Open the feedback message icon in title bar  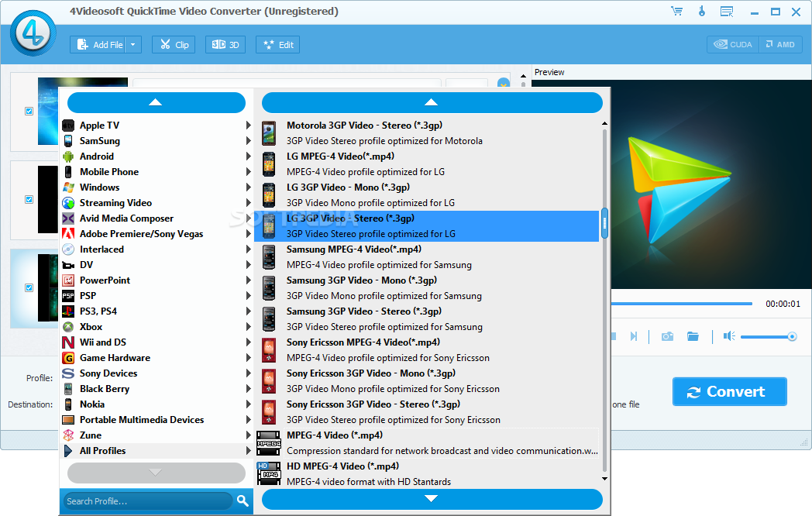(x=727, y=12)
